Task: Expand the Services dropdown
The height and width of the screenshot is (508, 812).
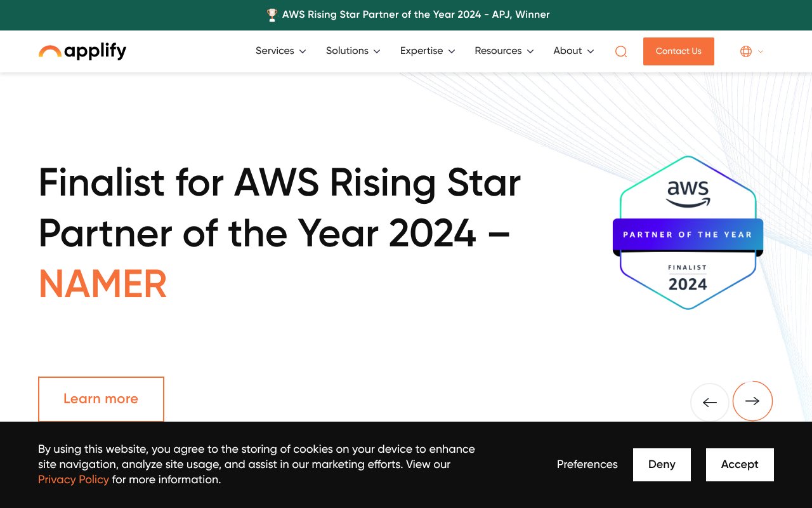Action: (x=280, y=51)
